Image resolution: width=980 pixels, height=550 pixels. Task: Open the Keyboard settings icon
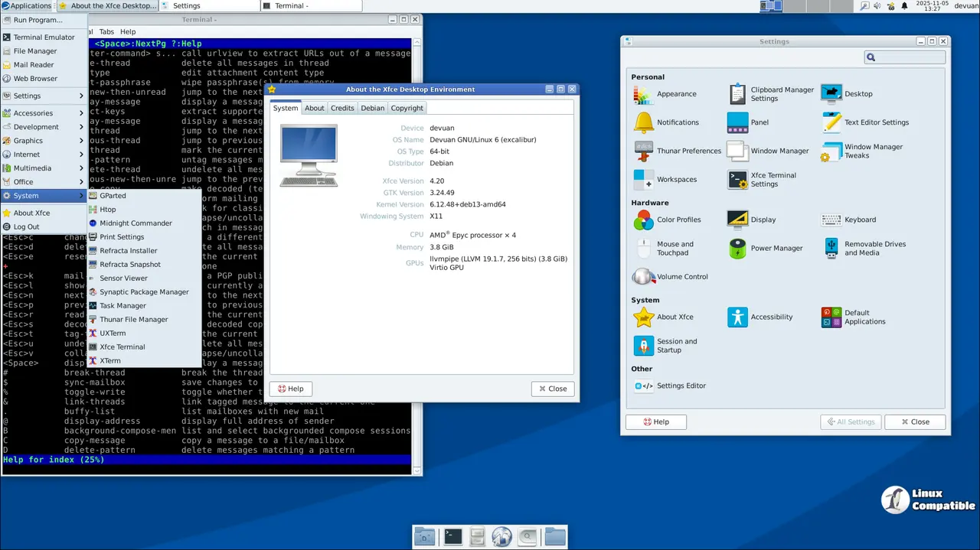(x=831, y=220)
